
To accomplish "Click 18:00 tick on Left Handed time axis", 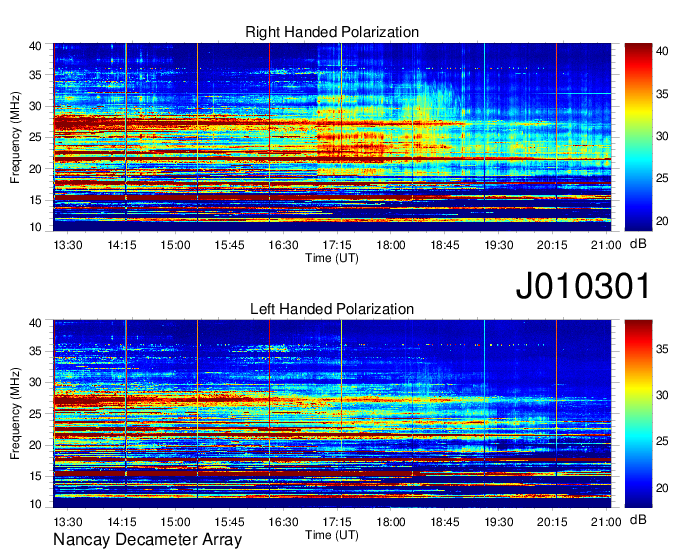I will [391, 522].
